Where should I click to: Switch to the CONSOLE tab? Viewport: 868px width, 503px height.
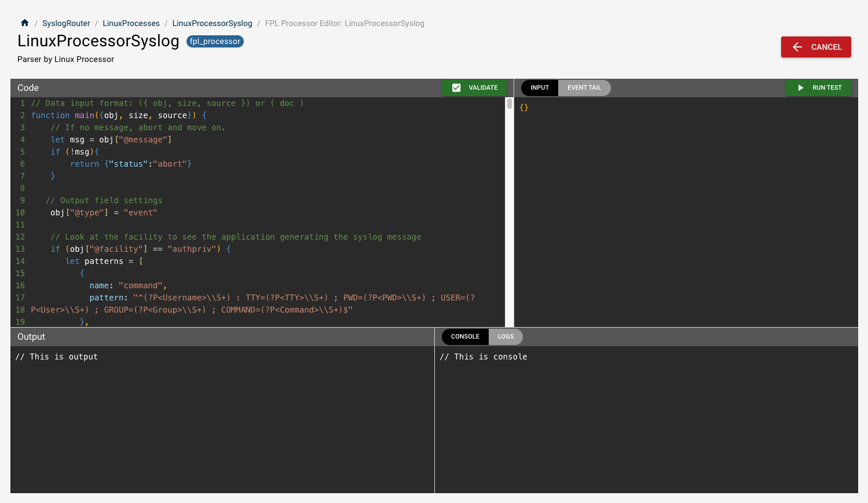click(x=465, y=337)
